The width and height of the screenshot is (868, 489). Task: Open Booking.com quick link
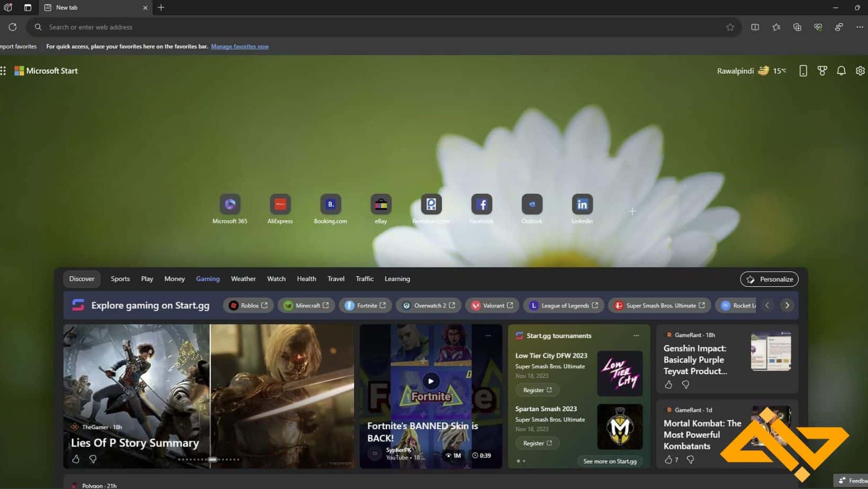(x=330, y=209)
